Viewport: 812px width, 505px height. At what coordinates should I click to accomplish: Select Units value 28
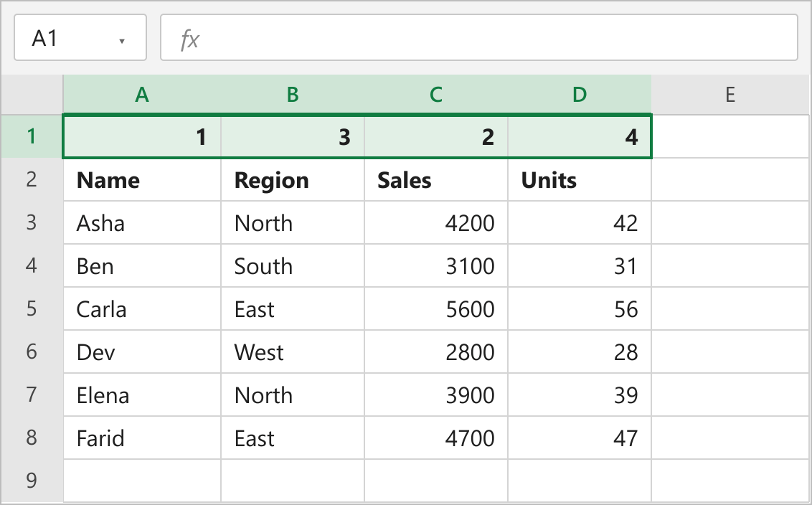pos(580,351)
